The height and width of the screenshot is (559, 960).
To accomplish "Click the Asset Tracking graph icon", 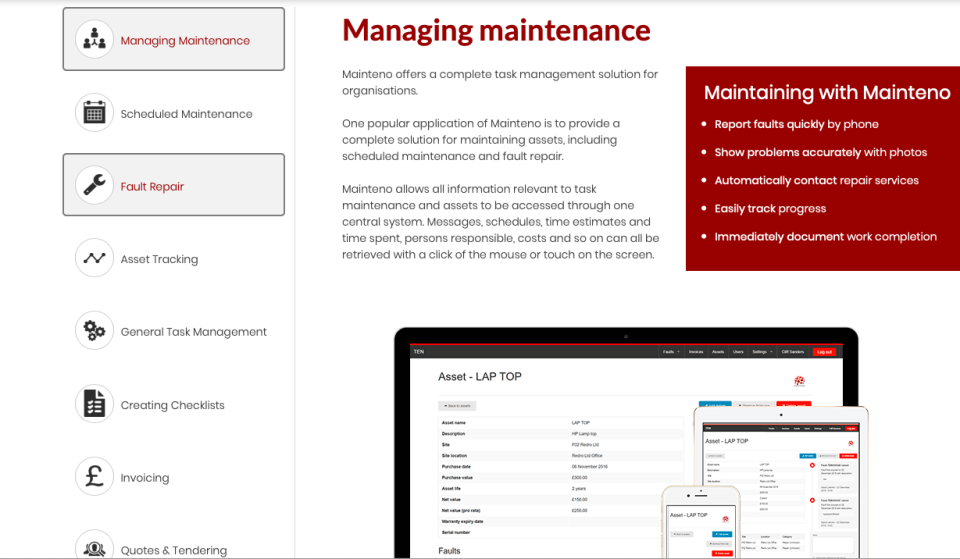I will click(94, 258).
